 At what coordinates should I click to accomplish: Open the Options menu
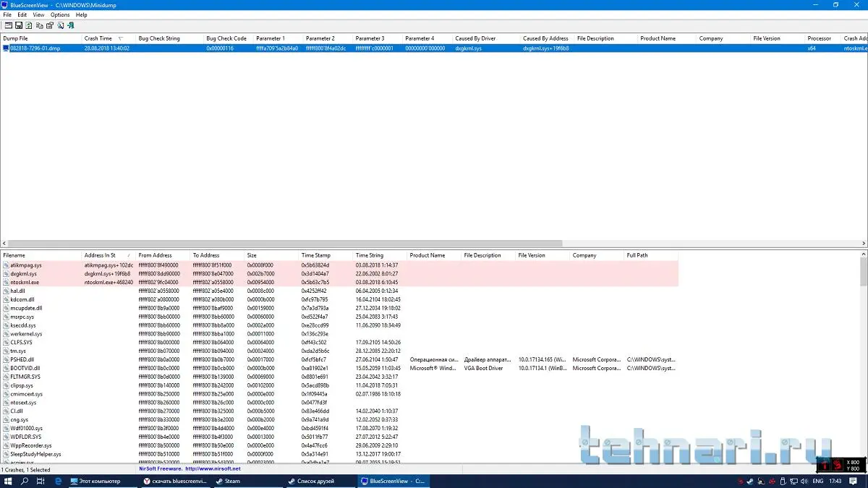click(x=60, y=14)
